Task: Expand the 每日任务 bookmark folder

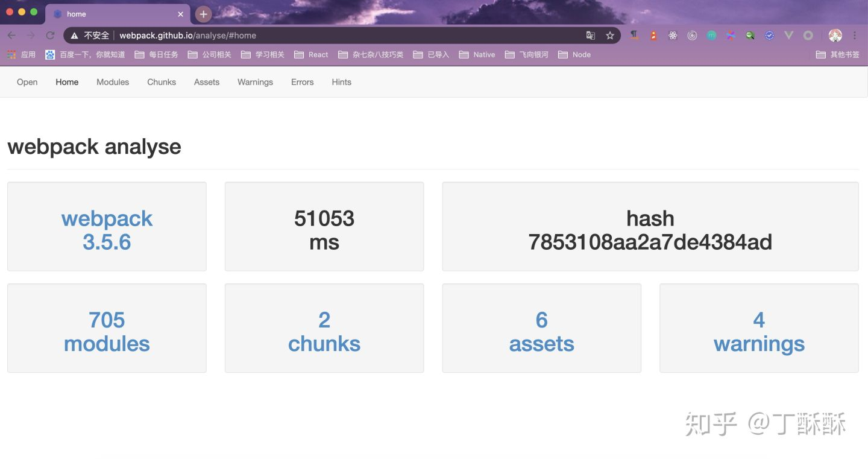Action: pos(156,54)
